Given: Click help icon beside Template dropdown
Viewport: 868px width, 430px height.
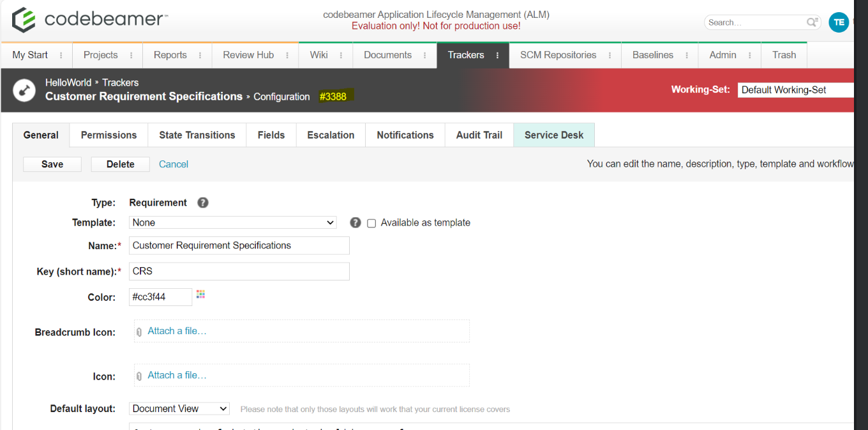Looking at the screenshot, I should [355, 222].
